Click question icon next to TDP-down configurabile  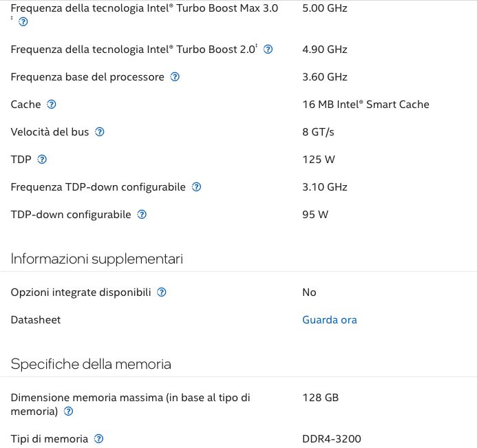pos(142,215)
